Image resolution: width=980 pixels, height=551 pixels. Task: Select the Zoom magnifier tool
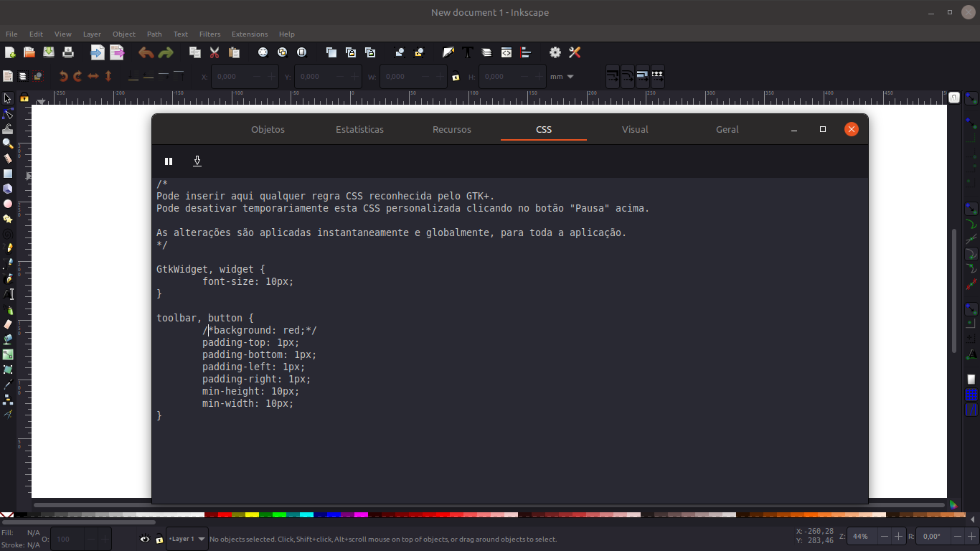click(x=8, y=143)
